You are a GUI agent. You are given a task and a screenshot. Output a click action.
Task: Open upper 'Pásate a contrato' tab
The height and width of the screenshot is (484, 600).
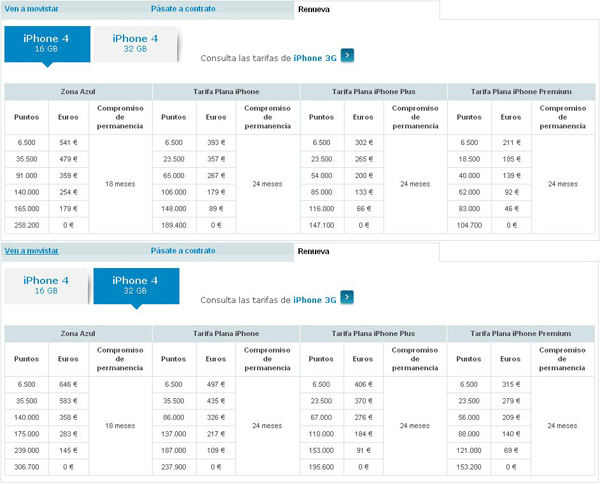[183, 9]
